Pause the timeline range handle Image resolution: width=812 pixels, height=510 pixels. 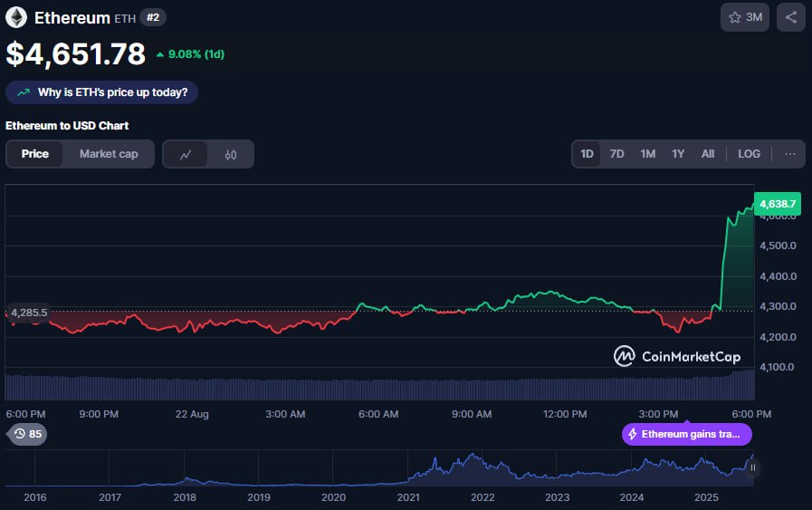click(753, 467)
